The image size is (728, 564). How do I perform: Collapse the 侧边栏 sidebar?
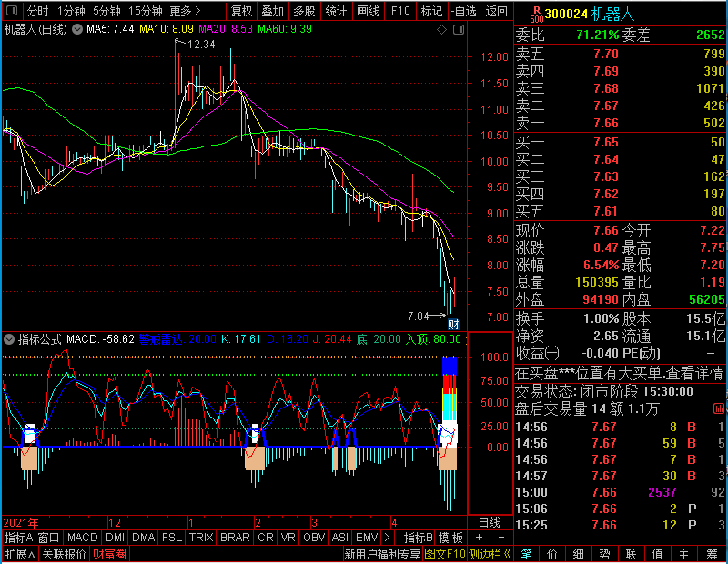click(490, 554)
